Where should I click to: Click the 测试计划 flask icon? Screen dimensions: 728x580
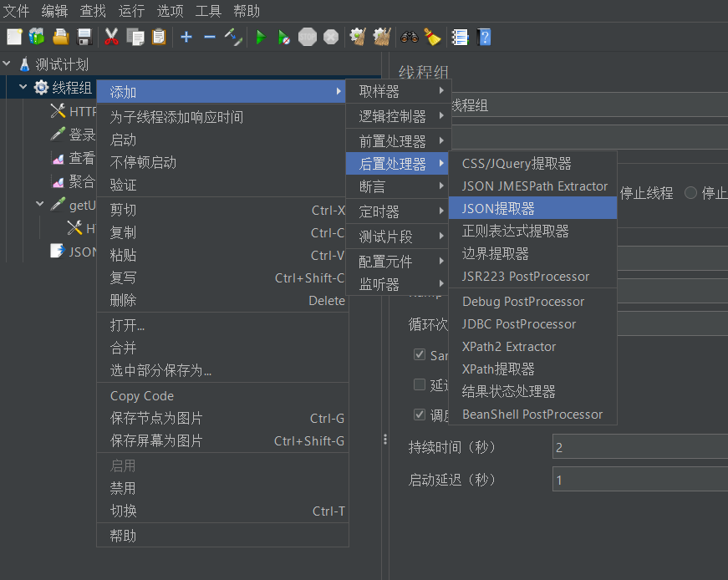[x=25, y=64]
